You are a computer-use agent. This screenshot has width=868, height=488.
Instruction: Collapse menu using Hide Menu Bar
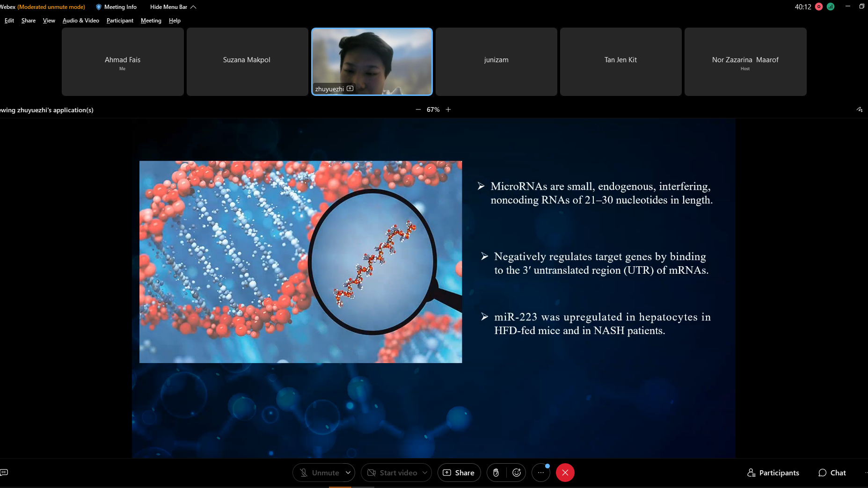click(173, 7)
